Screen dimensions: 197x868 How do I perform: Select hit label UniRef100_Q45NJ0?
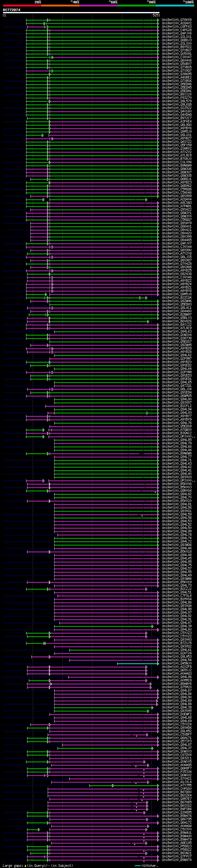[x=176, y=664]
